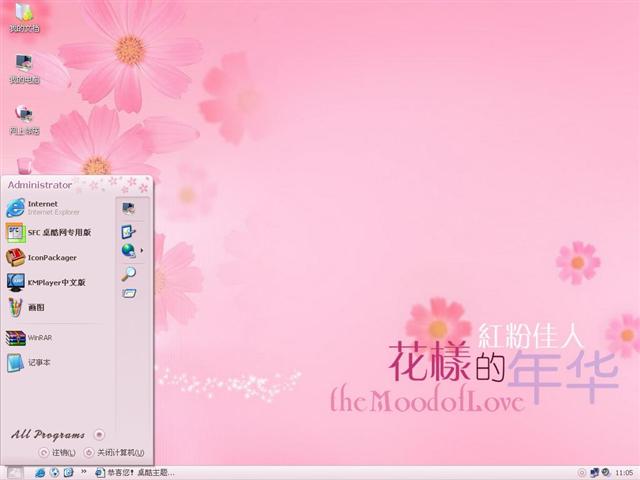The height and width of the screenshot is (480, 640).
Task: Open Network Neighborhood desktop icon
Action: point(24,120)
